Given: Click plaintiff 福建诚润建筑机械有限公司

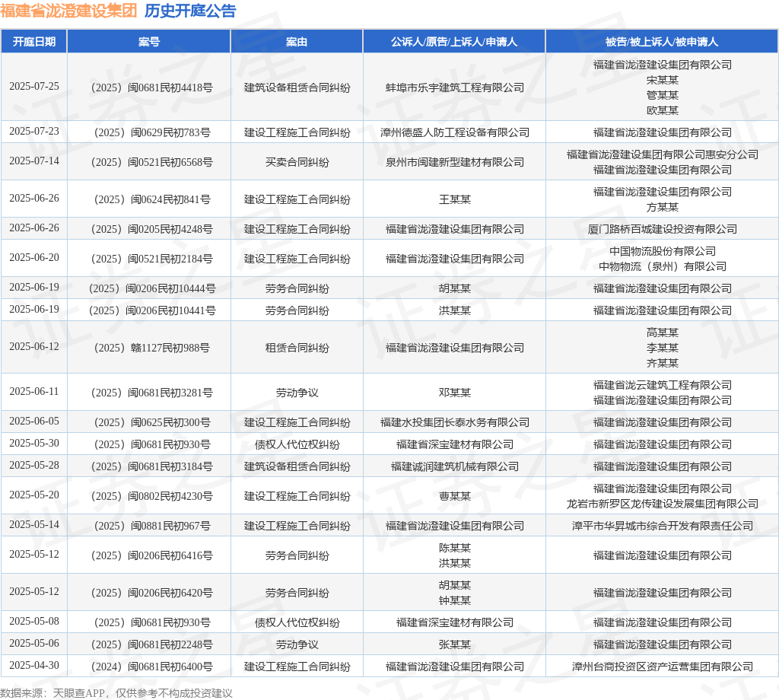Looking at the screenshot, I should 455,466.
